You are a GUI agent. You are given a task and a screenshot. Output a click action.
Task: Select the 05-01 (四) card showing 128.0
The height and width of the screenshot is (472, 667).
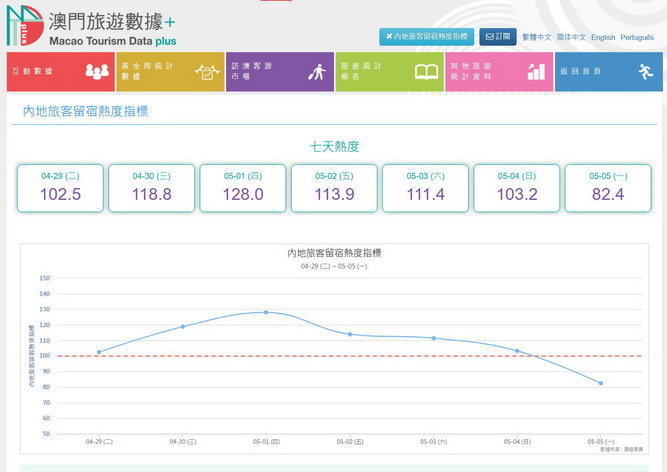point(243,187)
